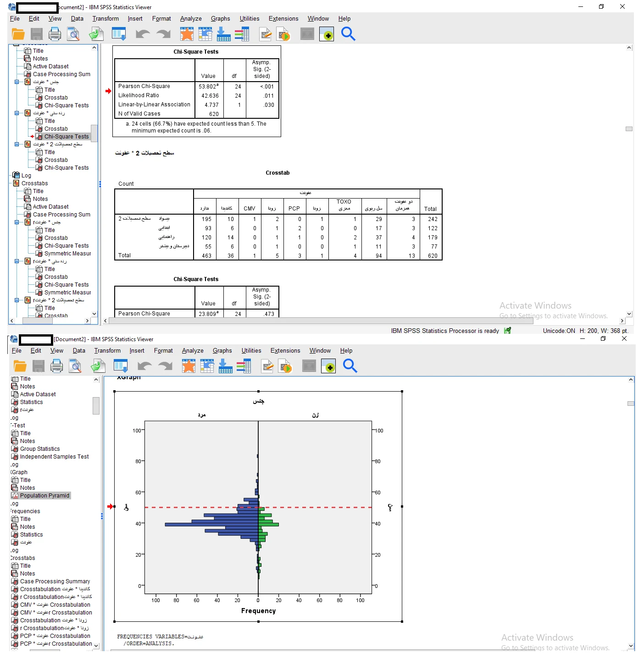The height and width of the screenshot is (653, 644).
Task: Select Independent Samples Test in the bottom outline
Action: [x=54, y=457]
